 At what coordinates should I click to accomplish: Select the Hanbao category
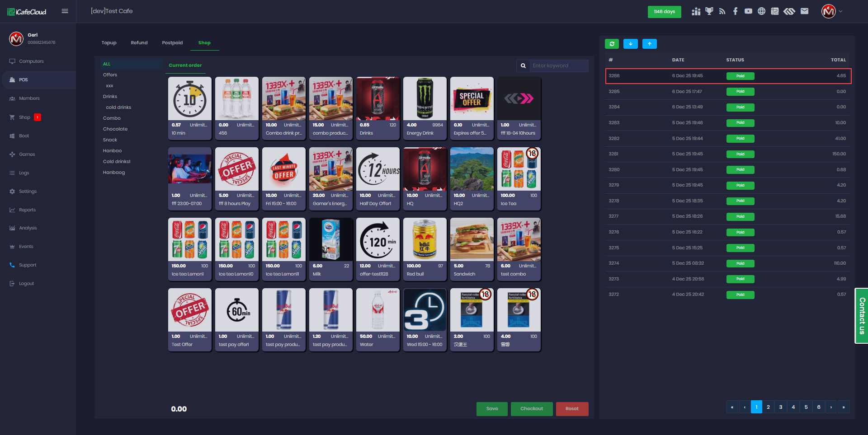coord(112,151)
